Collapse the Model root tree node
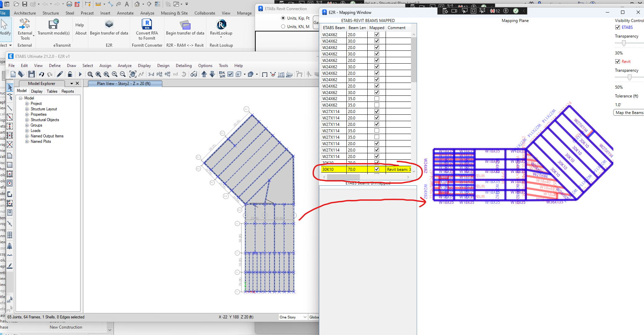 click(x=21, y=98)
